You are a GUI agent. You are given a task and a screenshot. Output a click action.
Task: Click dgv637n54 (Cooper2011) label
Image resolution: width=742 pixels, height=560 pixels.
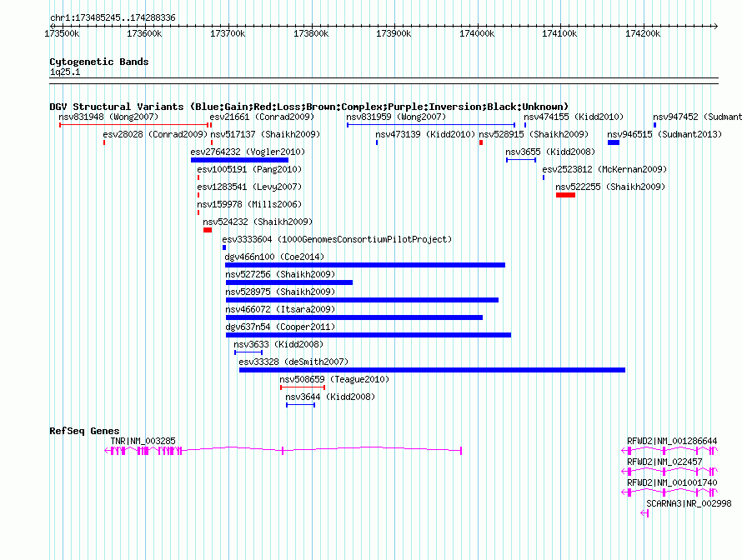(x=279, y=327)
